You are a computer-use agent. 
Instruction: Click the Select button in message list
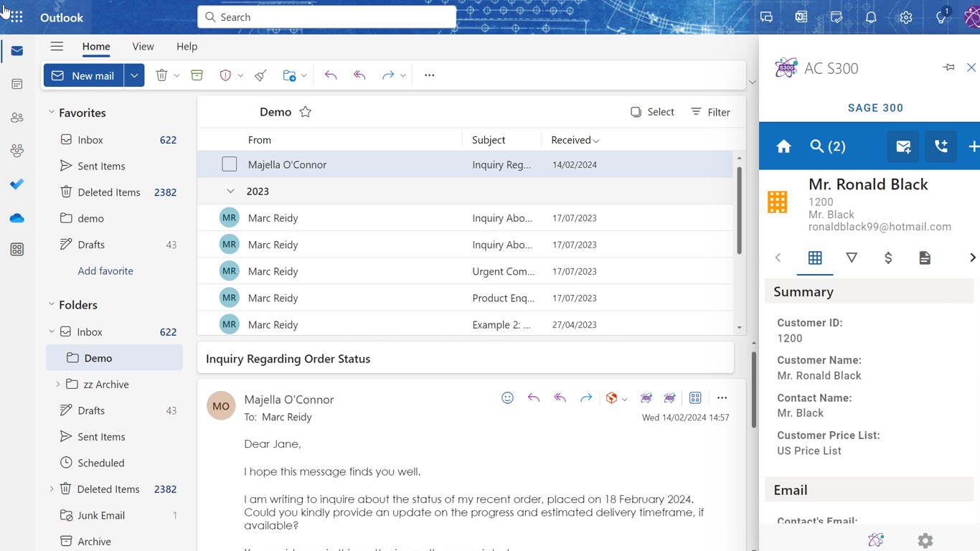tap(652, 112)
